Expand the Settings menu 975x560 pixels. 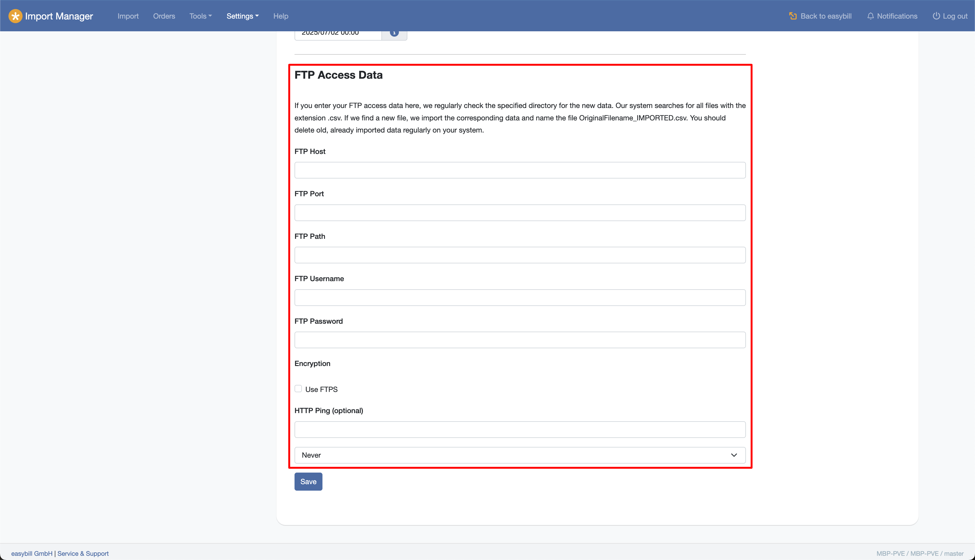(242, 16)
